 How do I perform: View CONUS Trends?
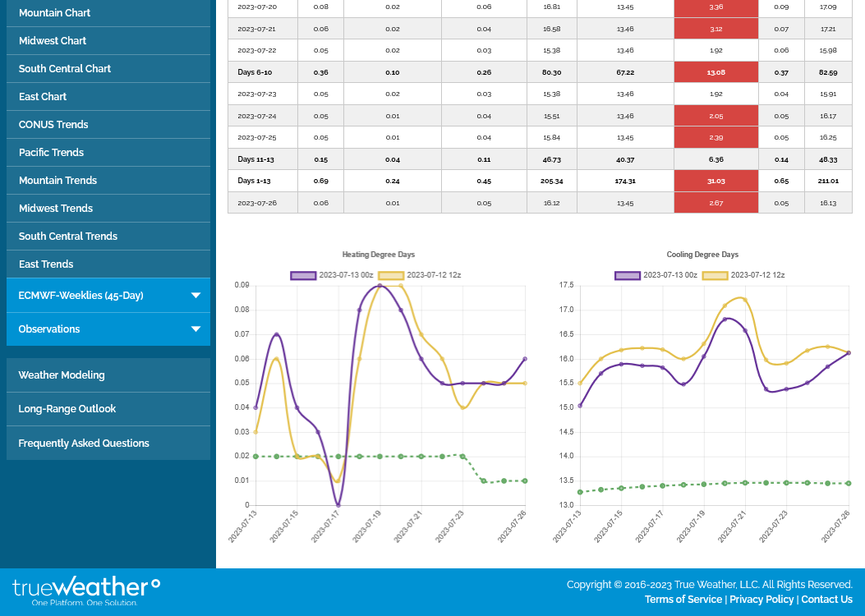[53, 125]
